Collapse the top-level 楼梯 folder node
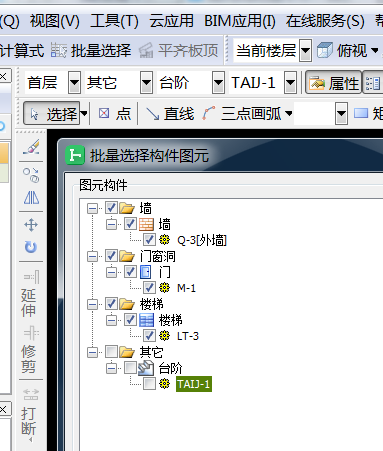This screenshot has width=383, height=451. click(x=92, y=304)
